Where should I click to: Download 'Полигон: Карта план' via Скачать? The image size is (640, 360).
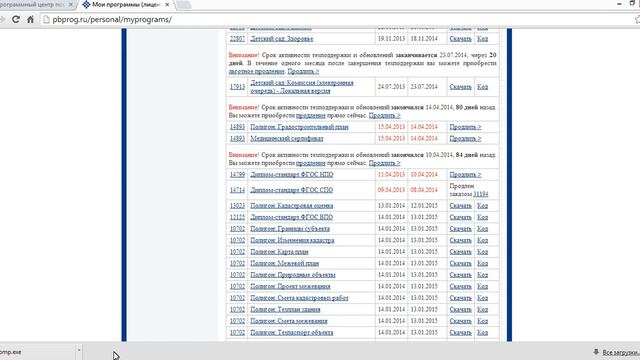click(460, 251)
